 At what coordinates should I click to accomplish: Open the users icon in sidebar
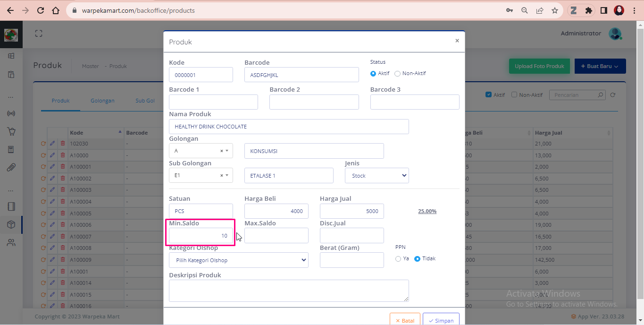(11, 243)
